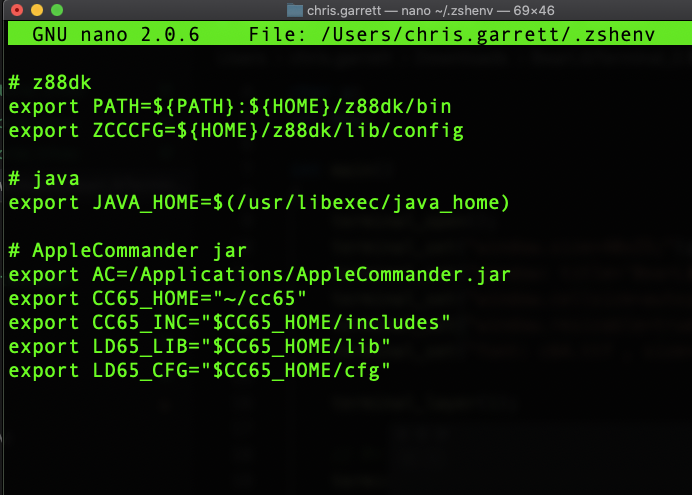692x495 pixels.
Task: Click the red close window button
Action: (x=17, y=10)
